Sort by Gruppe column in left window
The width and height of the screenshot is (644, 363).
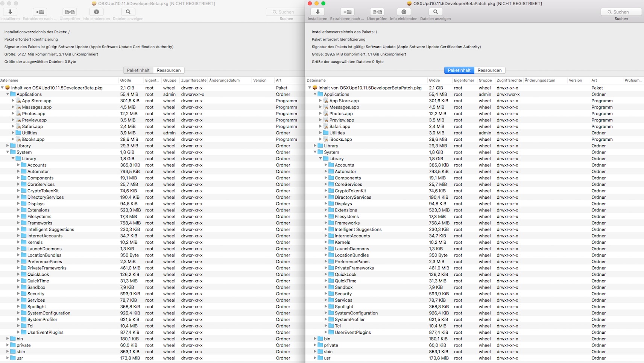click(x=170, y=80)
